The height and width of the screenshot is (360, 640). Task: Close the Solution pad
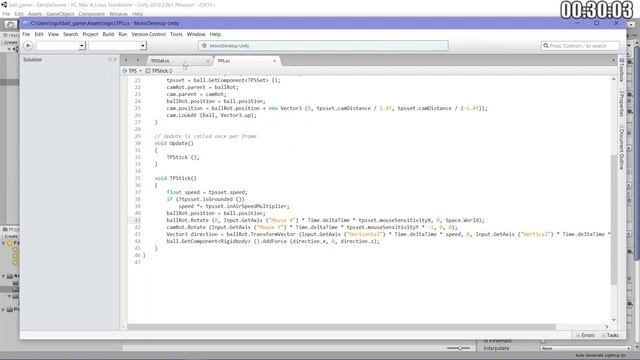coord(115,60)
